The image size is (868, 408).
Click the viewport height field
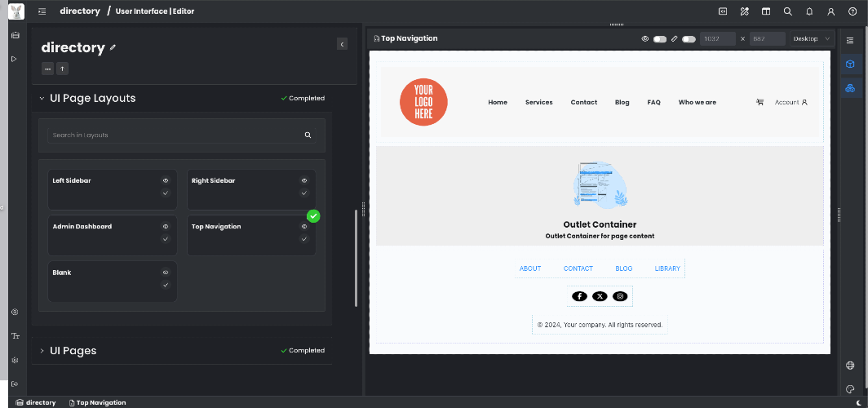[x=767, y=38]
